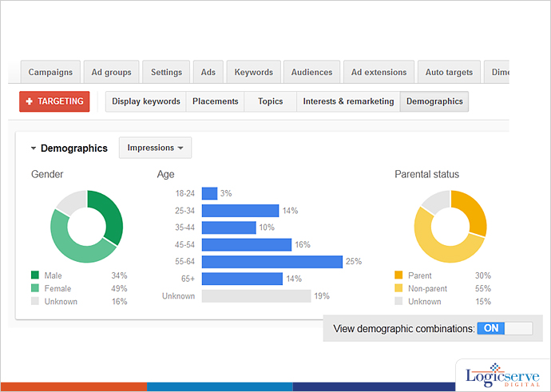Click the Female light green legend swatch

click(35, 288)
